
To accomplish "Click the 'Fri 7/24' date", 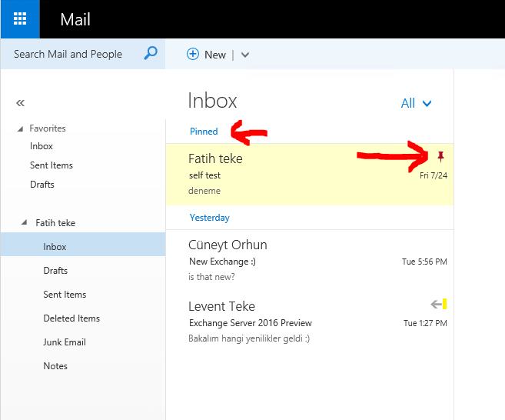I will 434,175.
